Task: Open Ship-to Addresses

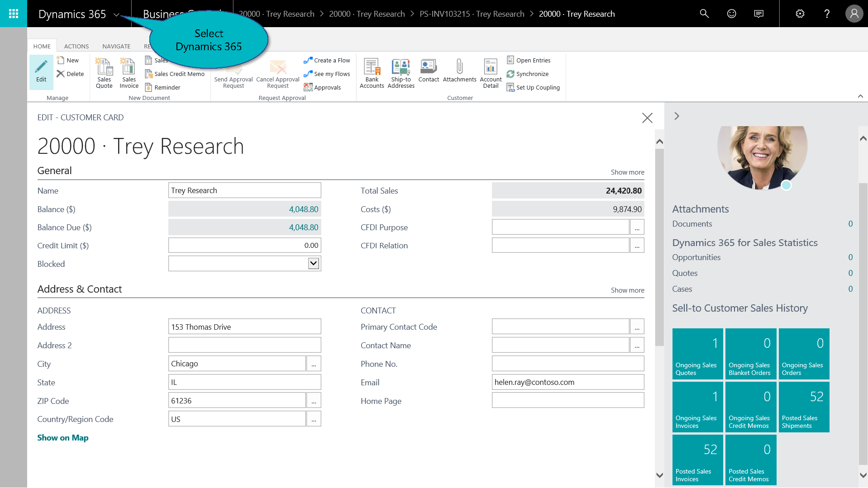Action: tap(401, 72)
